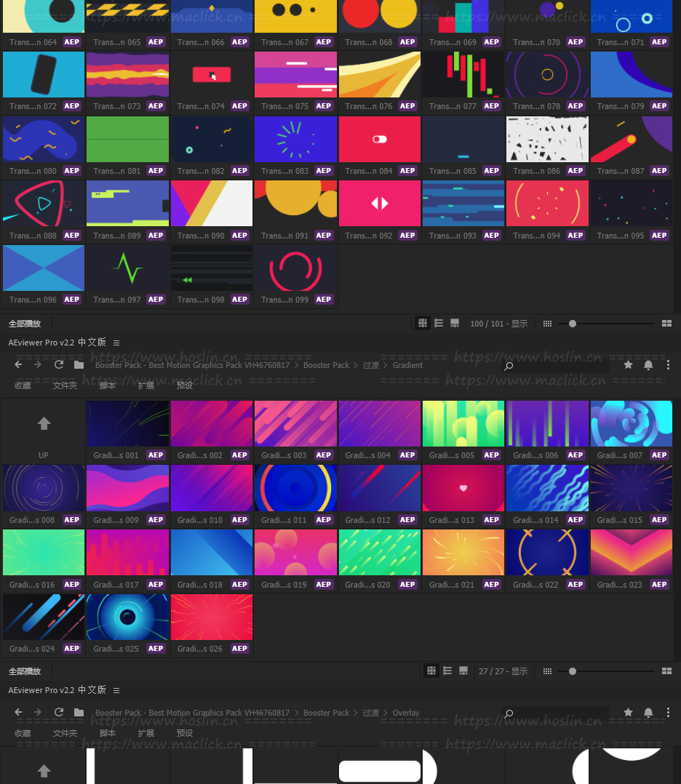Switch to grid view beside 100 / 101
The width and height of the screenshot is (681, 784).
coord(423,323)
